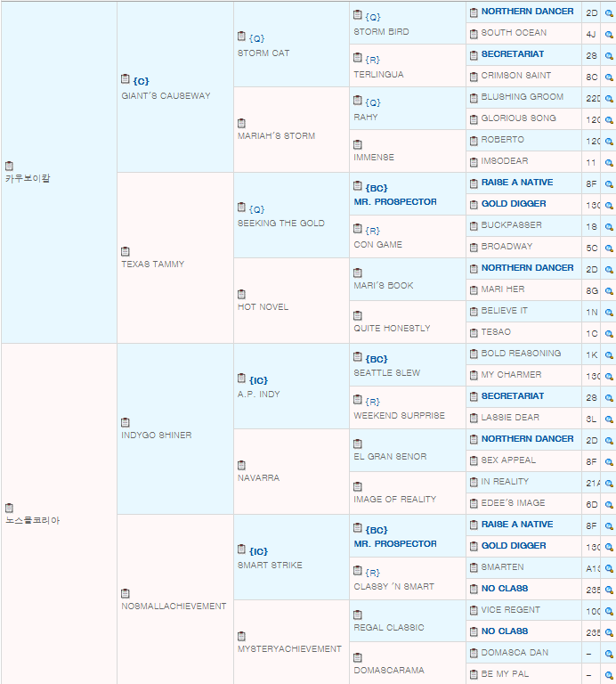Select the MYSTERYACHIEVEMENT name
The height and width of the screenshot is (684, 616).
pyautogui.click(x=289, y=649)
